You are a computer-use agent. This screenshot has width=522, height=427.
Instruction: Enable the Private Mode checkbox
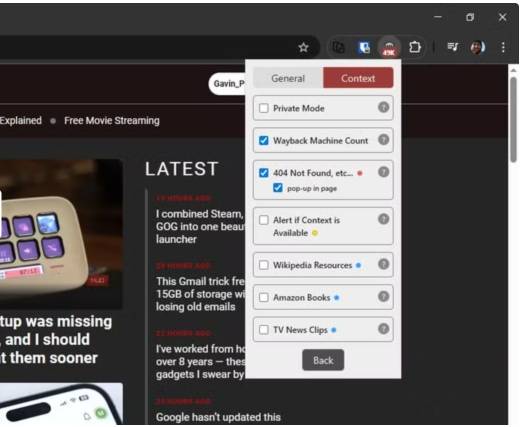pos(264,108)
